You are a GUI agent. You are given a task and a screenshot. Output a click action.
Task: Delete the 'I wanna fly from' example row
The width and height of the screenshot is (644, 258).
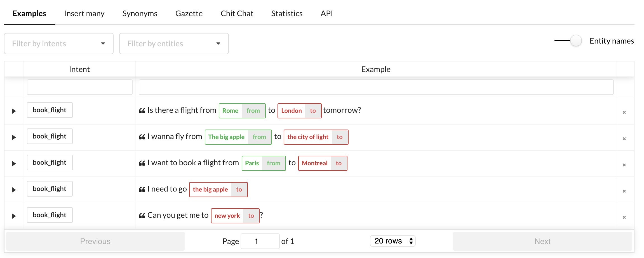(624, 138)
